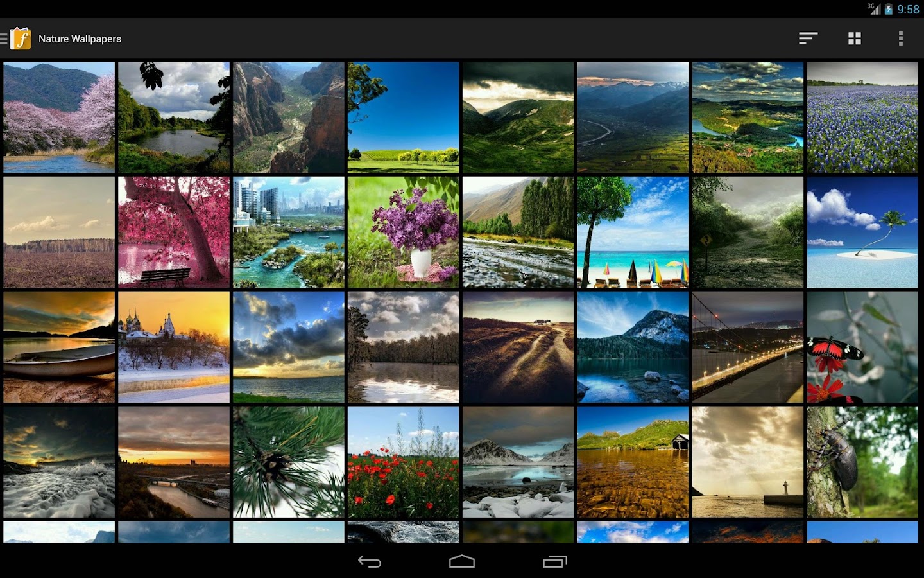Open the cherry blossom wallpaper thumbnail
The image size is (924, 578).
click(58, 117)
